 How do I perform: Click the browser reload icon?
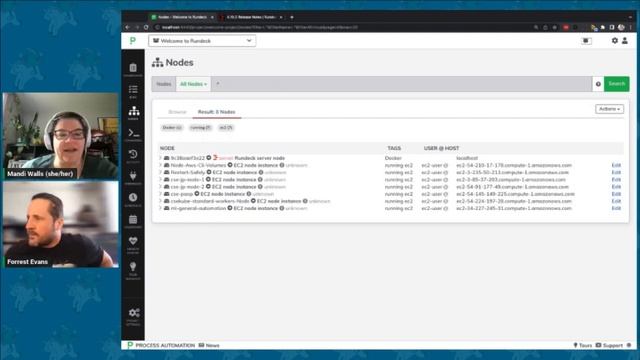pyautogui.click(x=146, y=27)
